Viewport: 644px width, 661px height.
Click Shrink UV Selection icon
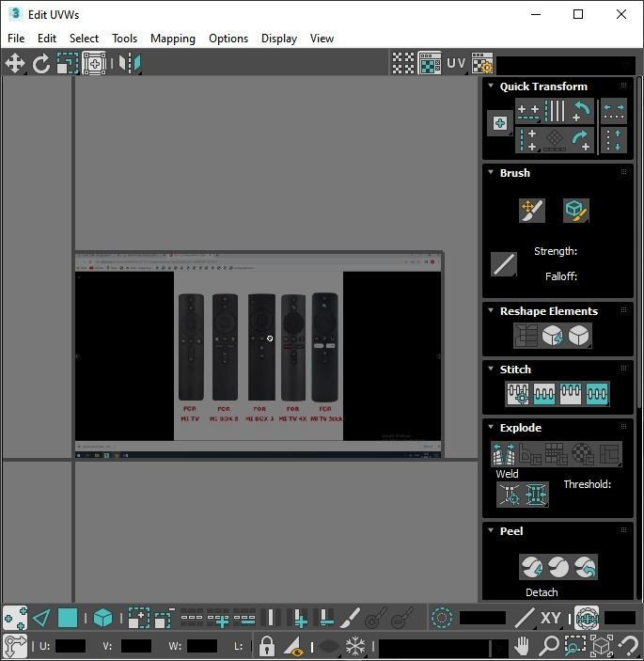[x=165, y=619]
